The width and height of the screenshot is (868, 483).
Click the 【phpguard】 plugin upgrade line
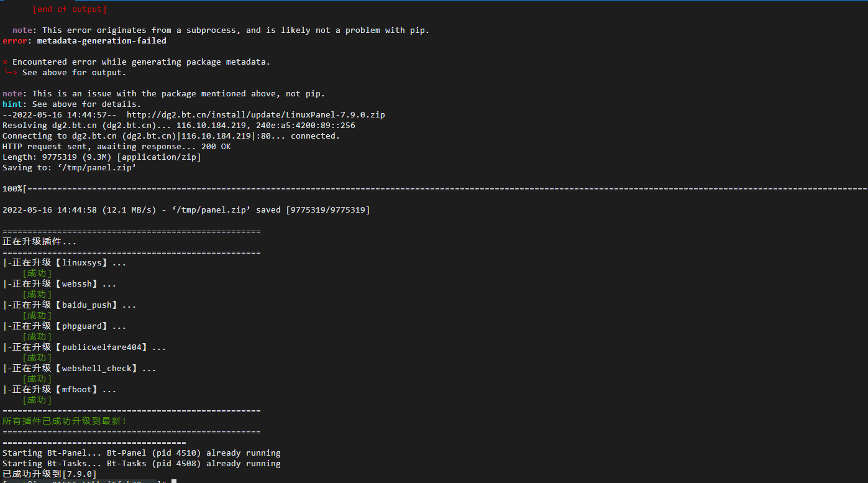65,326
